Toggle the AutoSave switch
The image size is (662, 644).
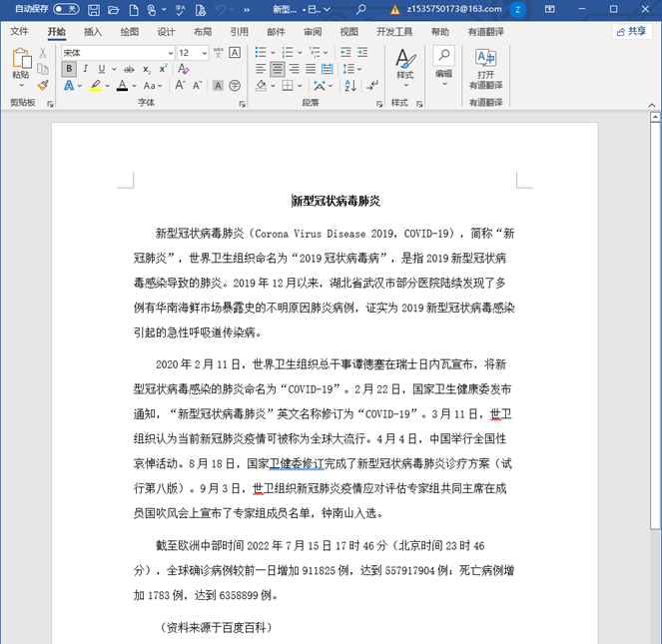pos(66,9)
